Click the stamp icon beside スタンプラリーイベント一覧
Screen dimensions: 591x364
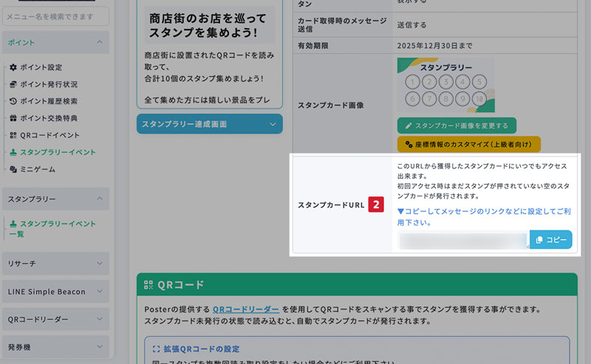13,223
